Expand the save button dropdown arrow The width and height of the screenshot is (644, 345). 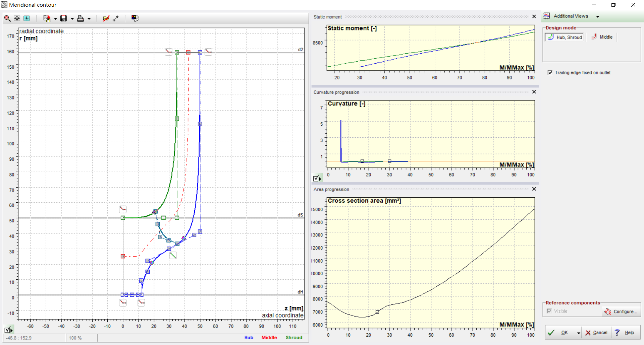click(72, 19)
